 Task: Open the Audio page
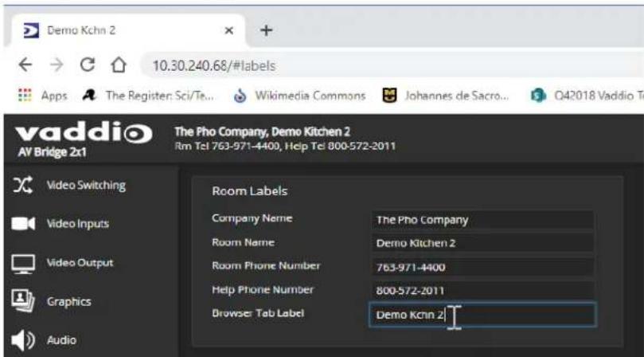point(61,340)
